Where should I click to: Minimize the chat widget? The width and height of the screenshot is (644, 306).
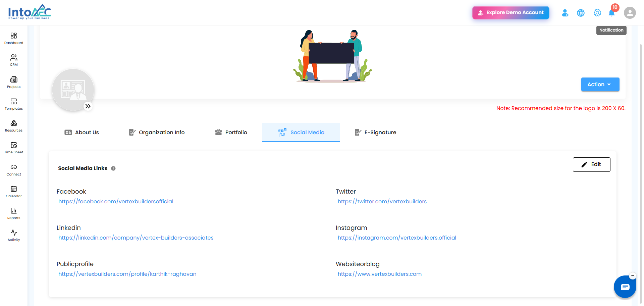(633, 276)
